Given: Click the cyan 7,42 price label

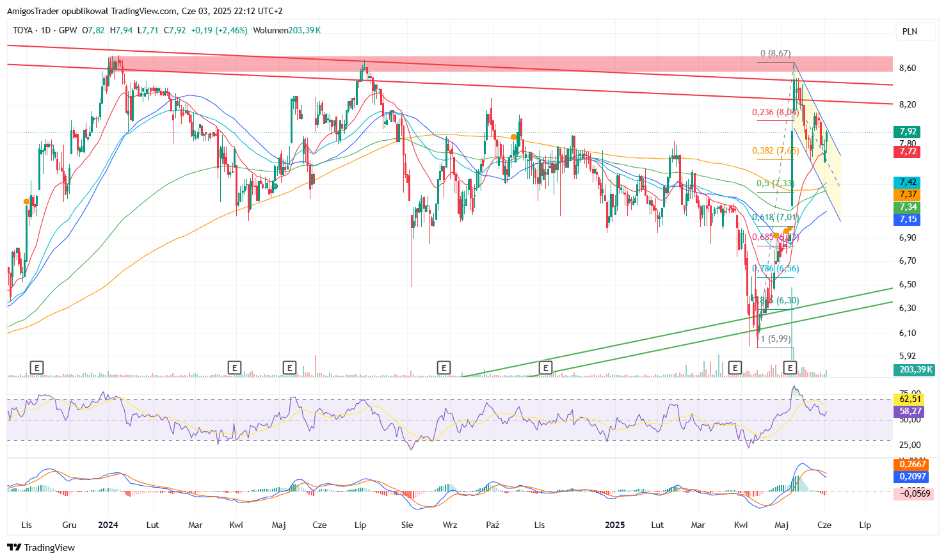Looking at the screenshot, I should coord(908,182).
